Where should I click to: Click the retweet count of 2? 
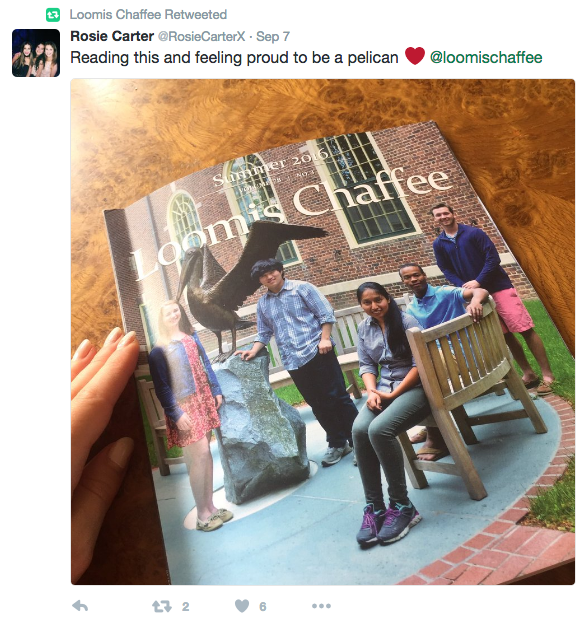[x=186, y=606]
